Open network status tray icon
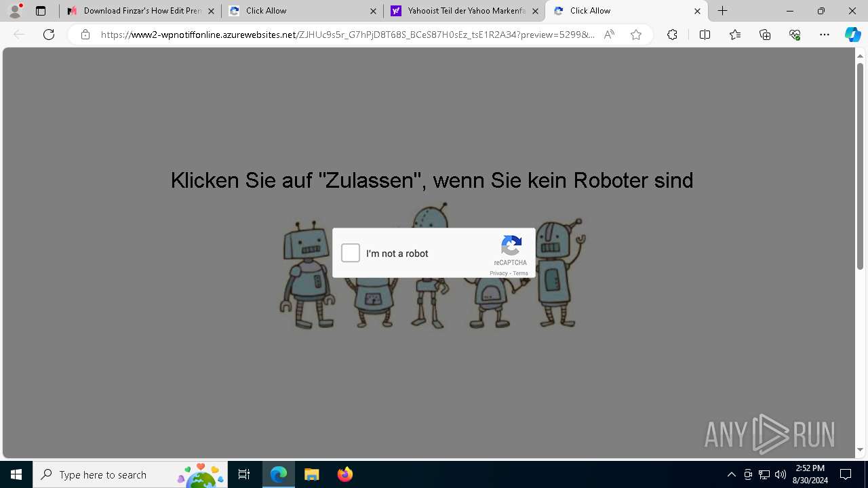The image size is (868, 488). coord(764,474)
